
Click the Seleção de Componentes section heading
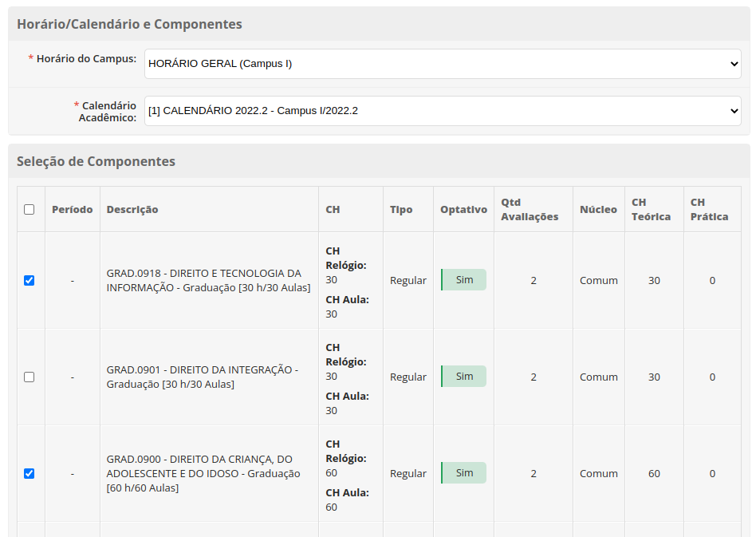tap(96, 162)
